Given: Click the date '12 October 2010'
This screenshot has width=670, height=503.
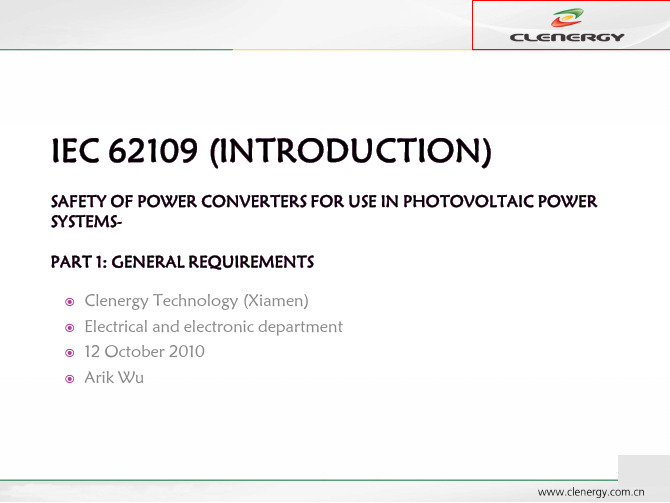Looking at the screenshot, I should (144, 352).
